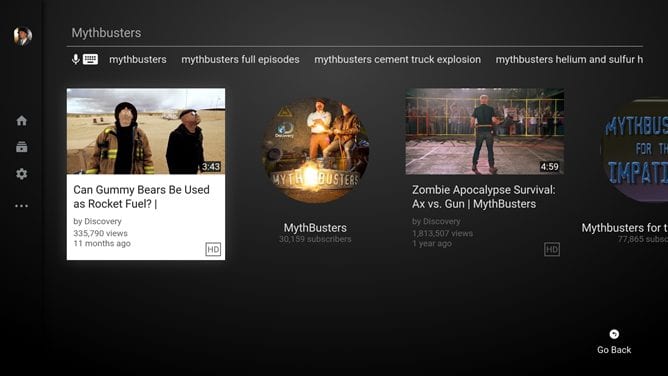668x376 pixels.
Task: Open Gummy Bears rocket fuel video thumbnail
Action: (146, 131)
